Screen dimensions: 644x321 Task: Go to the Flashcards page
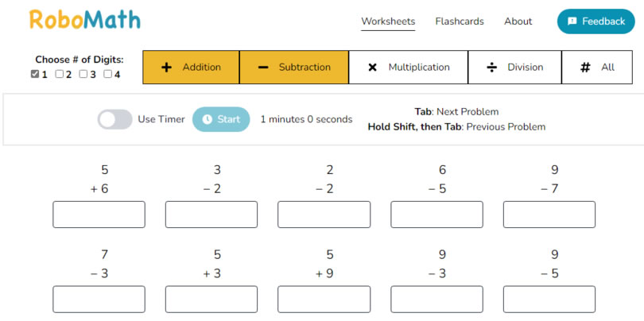click(460, 21)
